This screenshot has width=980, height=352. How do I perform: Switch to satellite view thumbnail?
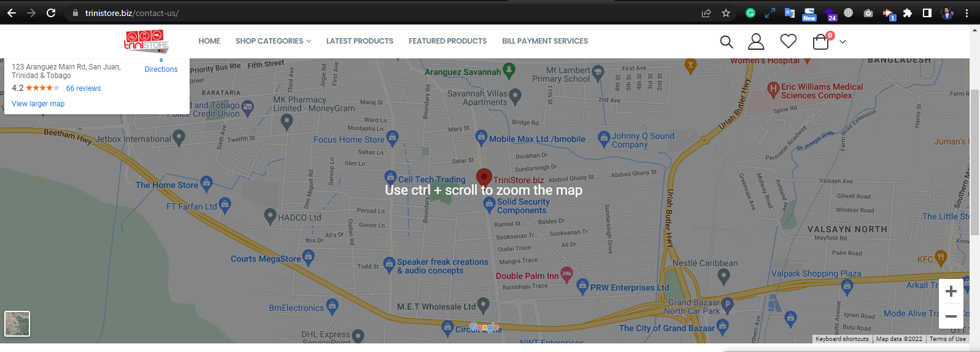pyautogui.click(x=17, y=324)
